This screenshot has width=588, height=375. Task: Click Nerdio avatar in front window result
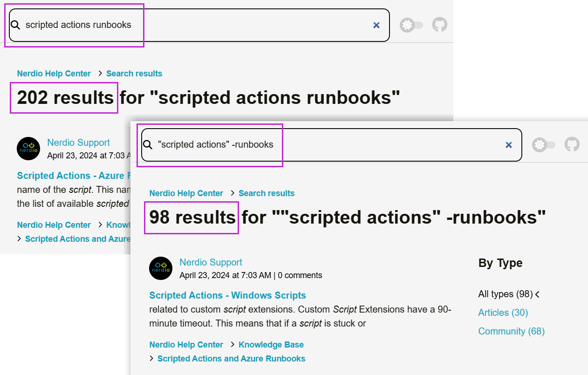coord(161,268)
